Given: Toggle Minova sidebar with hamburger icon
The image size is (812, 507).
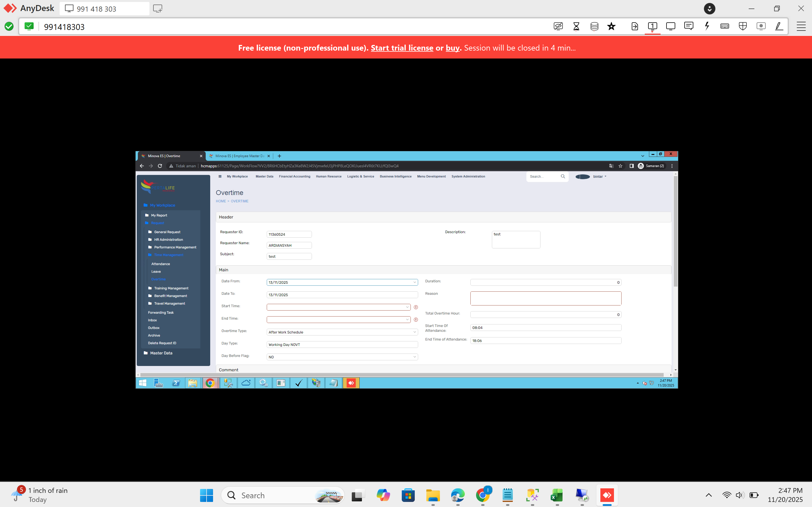Looking at the screenshot, I should pos(220,176).
